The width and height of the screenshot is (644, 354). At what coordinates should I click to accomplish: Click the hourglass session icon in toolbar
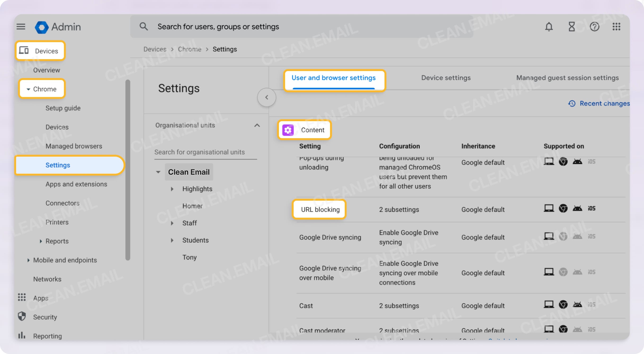tap(572, 27)
